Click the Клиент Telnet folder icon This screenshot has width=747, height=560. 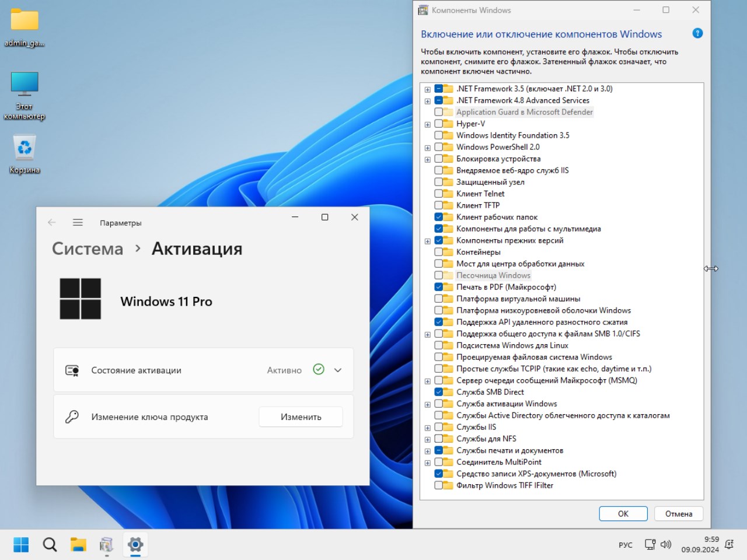[448, 194]
